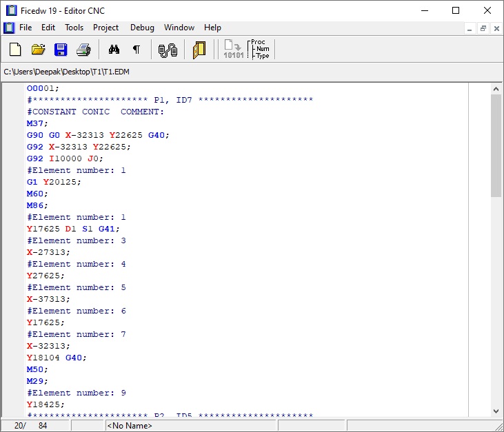504x432 pixels.
Task: Click the X-27313; line
Action: tap(48, 252)
